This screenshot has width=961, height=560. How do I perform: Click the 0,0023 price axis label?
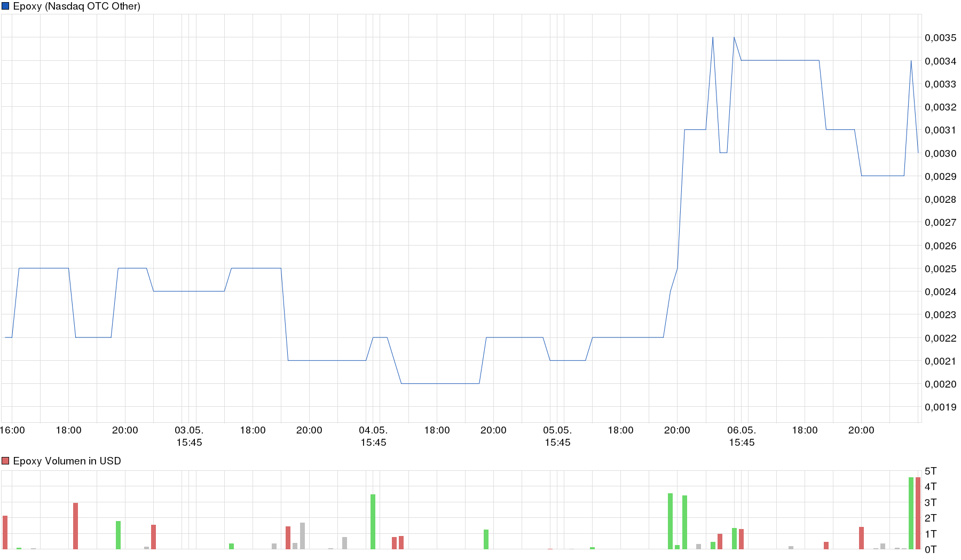941,314
